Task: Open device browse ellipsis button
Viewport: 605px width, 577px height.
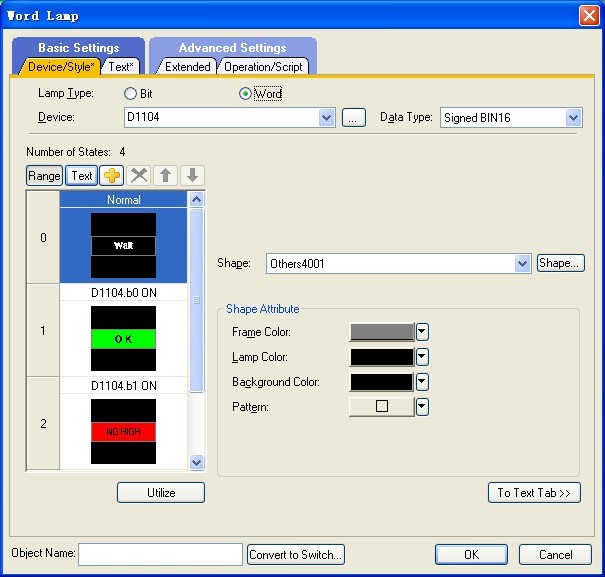Action: pos(354,118)
